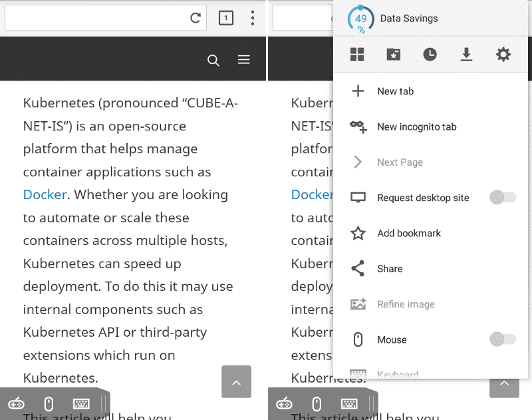The width and height of the screenshot is (532, 420).
Task: Open the settings gear icon
Action: point(503,55)
